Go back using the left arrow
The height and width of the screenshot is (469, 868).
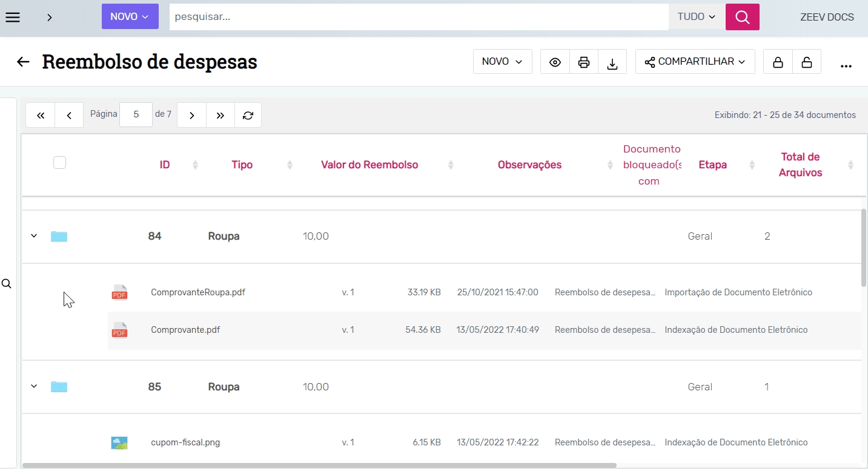coord(23,62)
